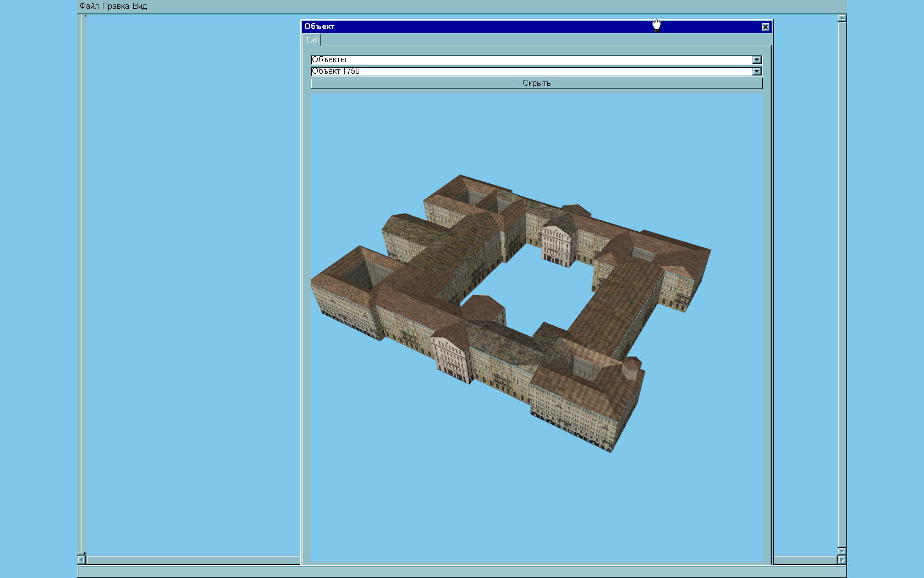Open the Правка menu

pos(116,6)
